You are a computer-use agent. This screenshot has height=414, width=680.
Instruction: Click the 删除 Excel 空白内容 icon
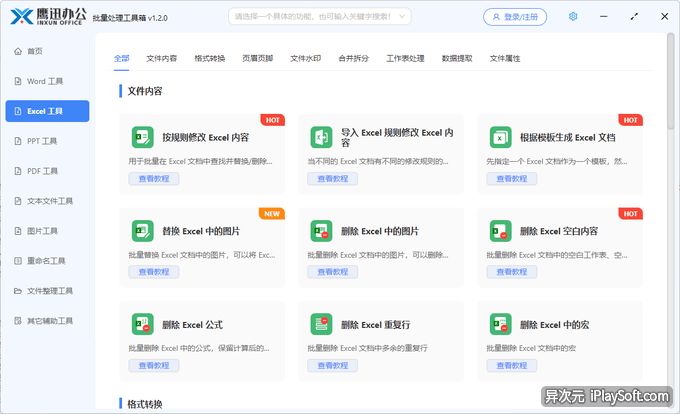500,231
